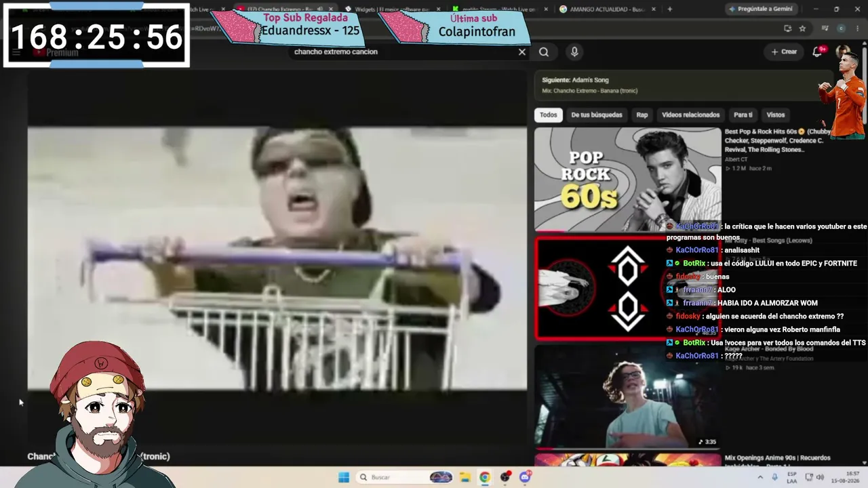Select the Todos filter chip
The width and height of the screenshot is (868, 488).
tap(549, 115)
